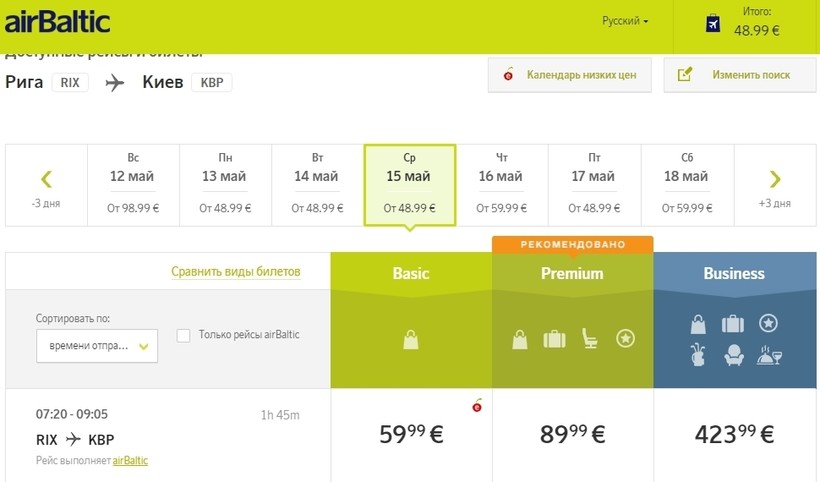Open the sort by времени отправления dropdown

point(97,346)
